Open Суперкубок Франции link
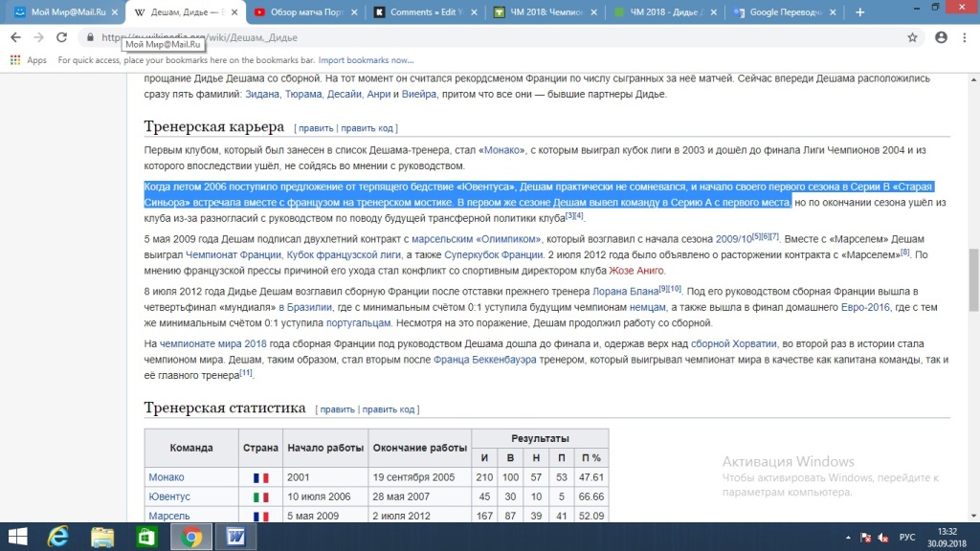 493,254
